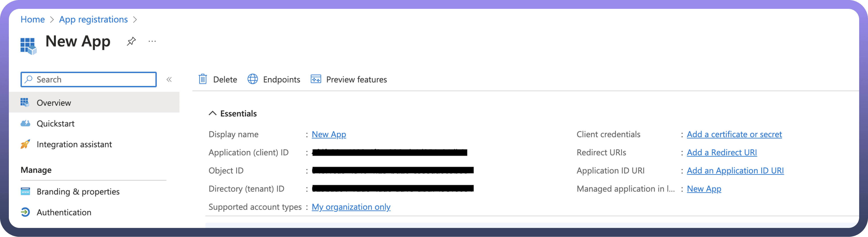Click the Endpoints globe icon

(252, 79)
